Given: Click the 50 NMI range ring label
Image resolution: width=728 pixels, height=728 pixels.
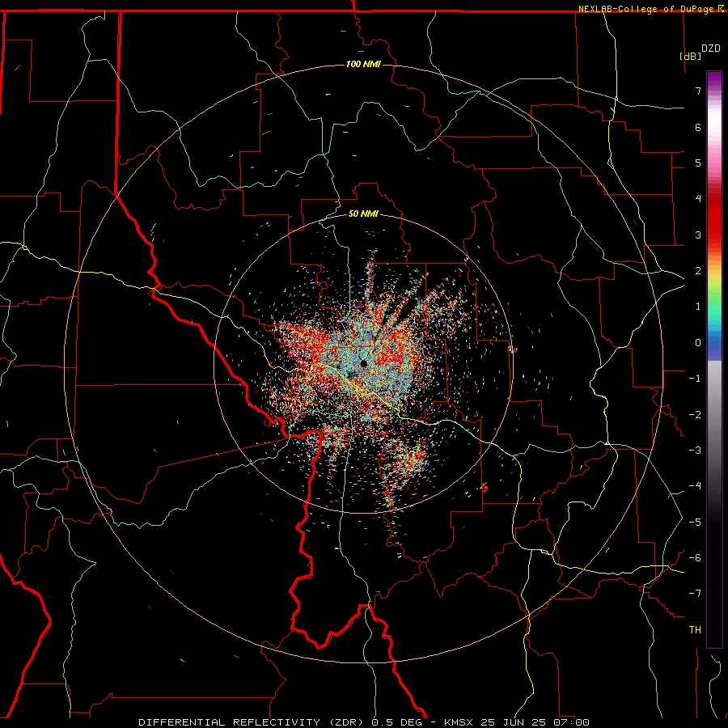Looking at the screenshot, I should (x=363, y=214).
